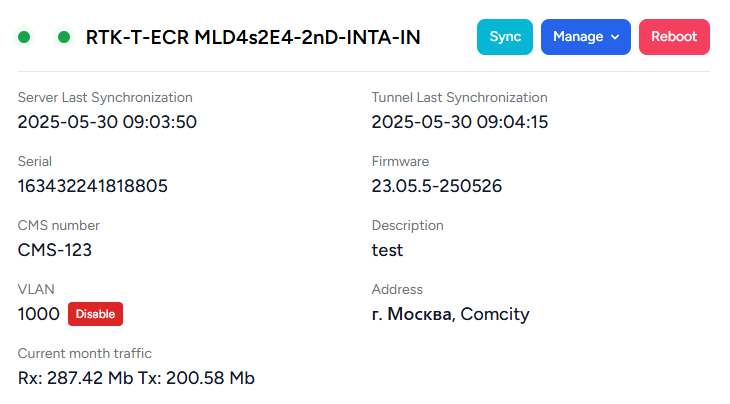Image resolution: width=730 pixels, height=404 pixels.
Task: Click the serial number 163432241818805
Action: pos(93,186)
